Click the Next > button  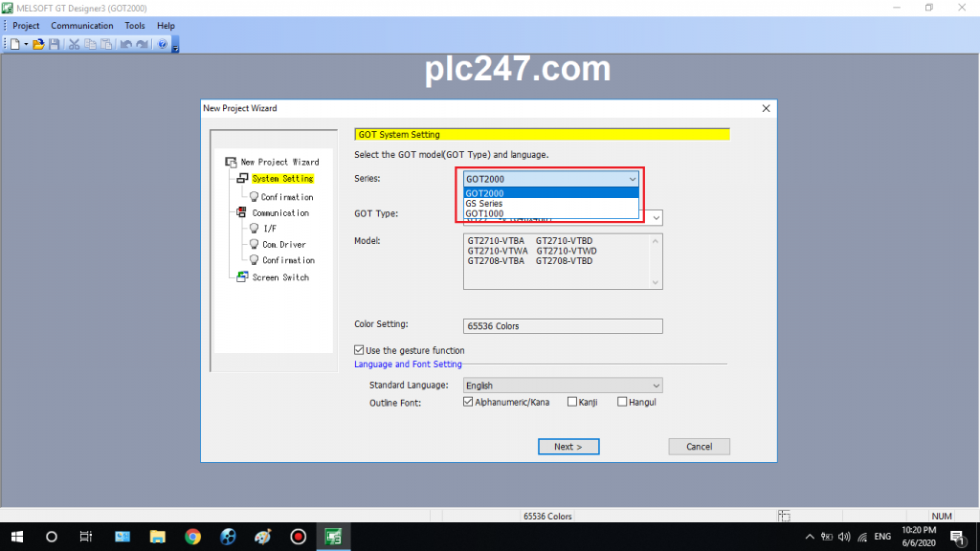tap(568, 447)
